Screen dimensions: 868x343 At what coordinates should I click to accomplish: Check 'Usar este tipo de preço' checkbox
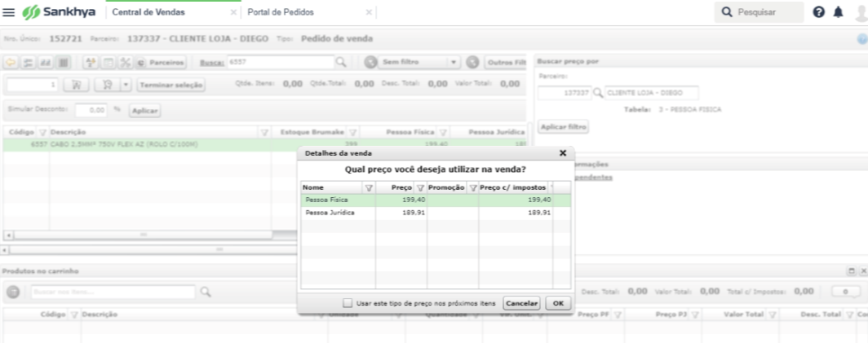click(x=348, y=303)
